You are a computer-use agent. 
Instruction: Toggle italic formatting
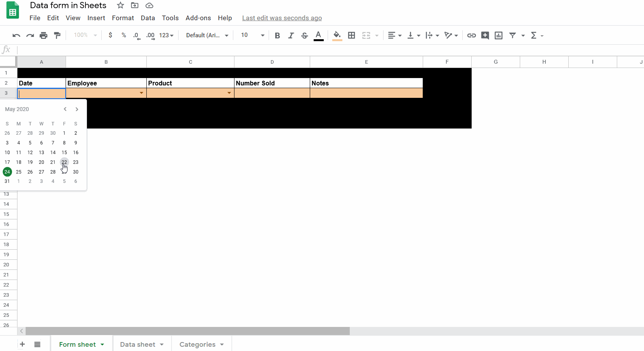pyautogui.click(x=291, y=35)
